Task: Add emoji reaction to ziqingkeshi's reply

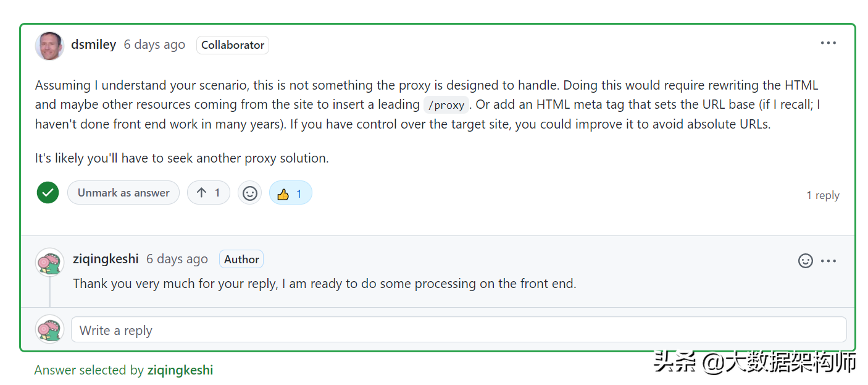Action: click(x=806, y=261)
